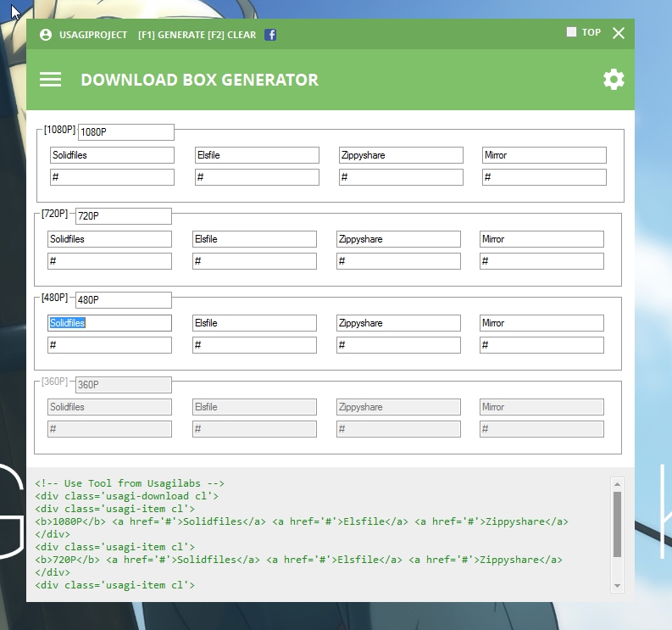Click the Solidfiles name field under 720P

click(x=109, y=239)
